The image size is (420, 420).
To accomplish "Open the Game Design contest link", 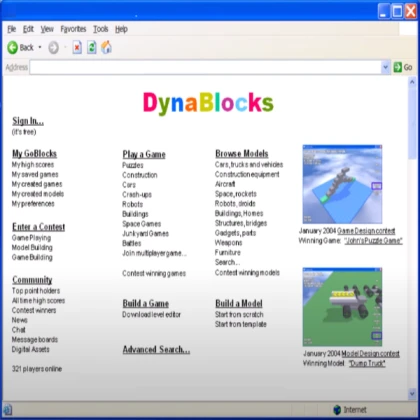I will [366, 231].
